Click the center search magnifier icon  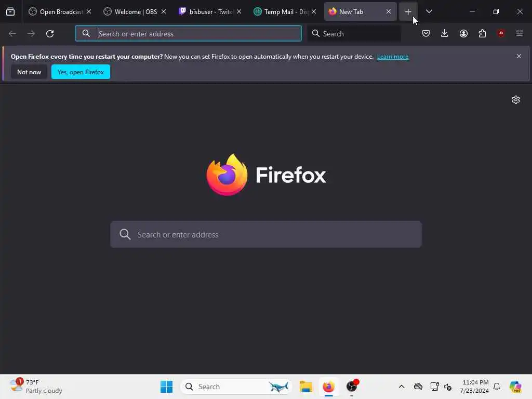coord(125,234)
